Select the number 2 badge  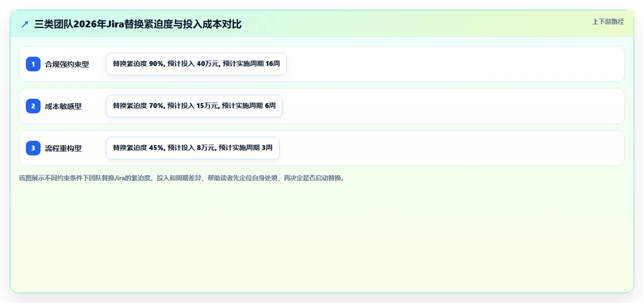coord(33,106)
